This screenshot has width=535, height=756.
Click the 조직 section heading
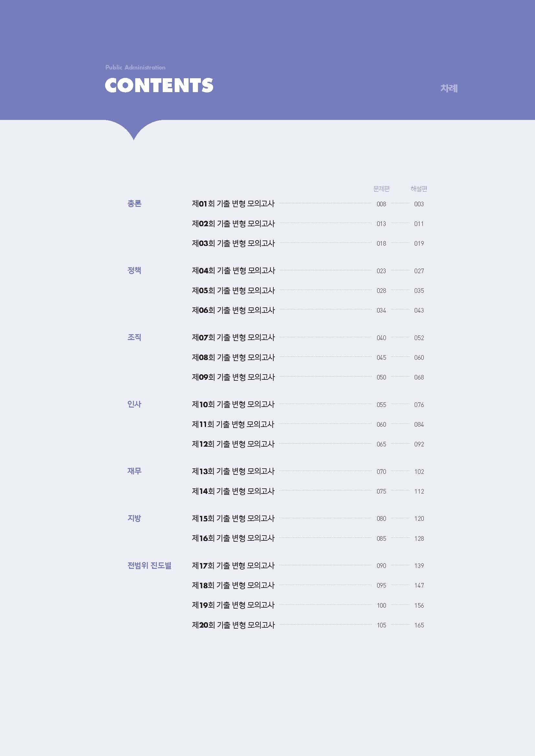tap(135, 337)
